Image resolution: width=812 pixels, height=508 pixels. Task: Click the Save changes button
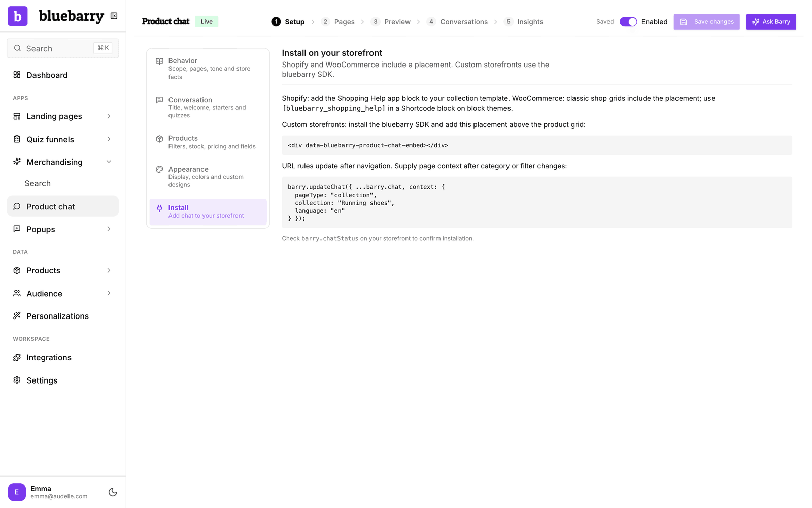(x=706, y=22)
